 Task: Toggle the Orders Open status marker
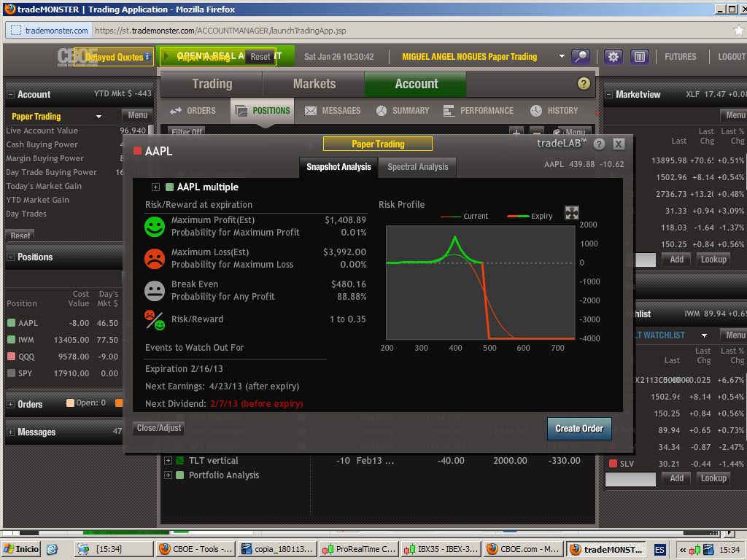pos(70,402)
